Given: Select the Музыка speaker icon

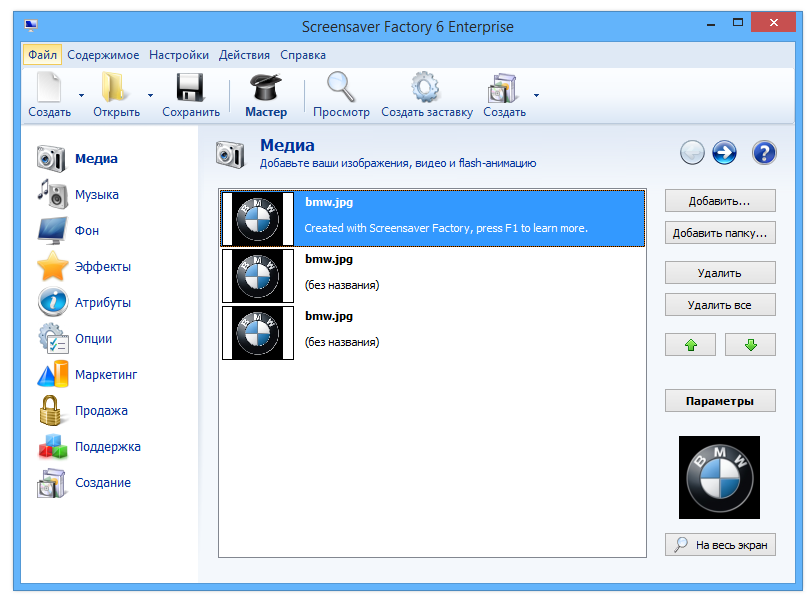Looking at the screenshot, I should [52, 194].
